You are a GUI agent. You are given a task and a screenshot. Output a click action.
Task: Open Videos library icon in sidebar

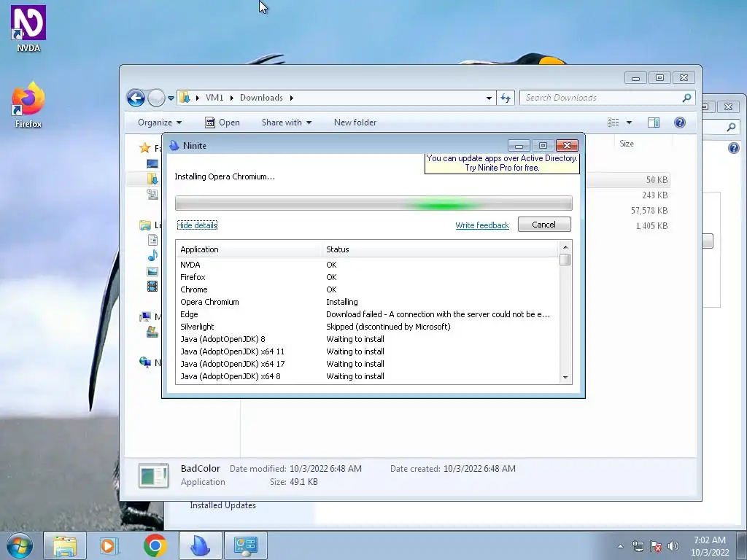point(152,286)
